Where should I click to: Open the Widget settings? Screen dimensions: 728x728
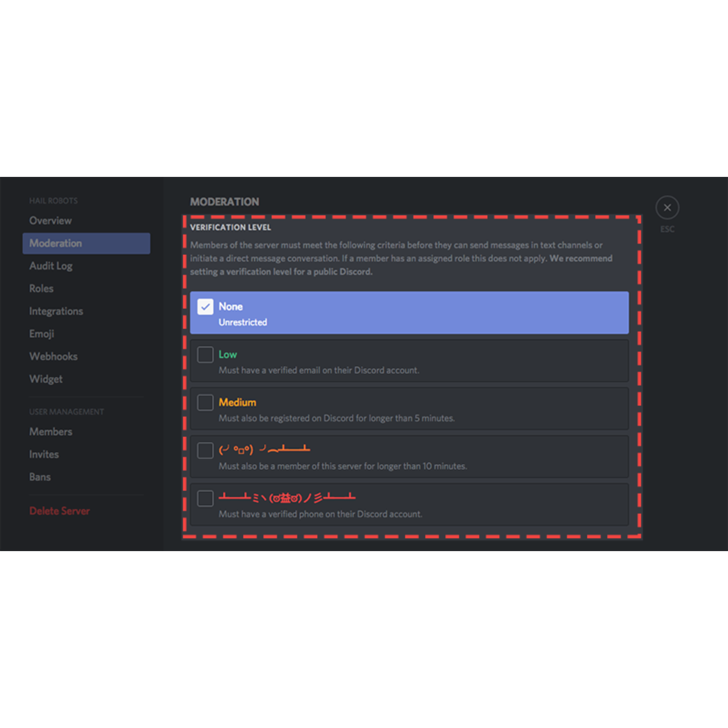[x=45, y=379]
